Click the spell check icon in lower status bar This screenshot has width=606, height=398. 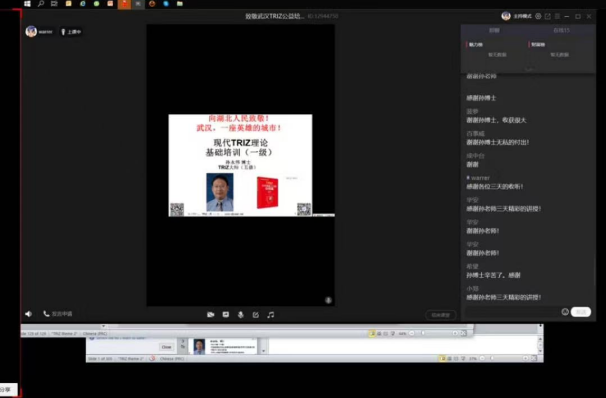(x=152, y=359)
